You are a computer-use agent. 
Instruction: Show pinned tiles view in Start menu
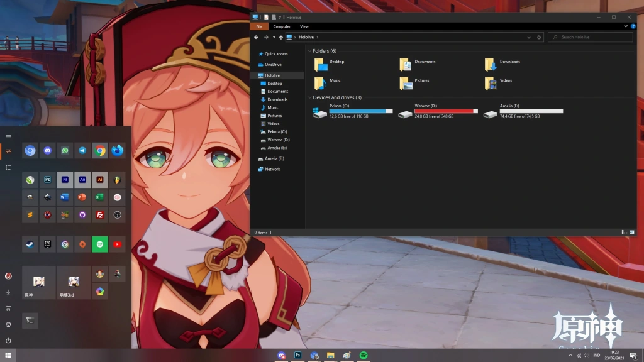tap(8, 151)
